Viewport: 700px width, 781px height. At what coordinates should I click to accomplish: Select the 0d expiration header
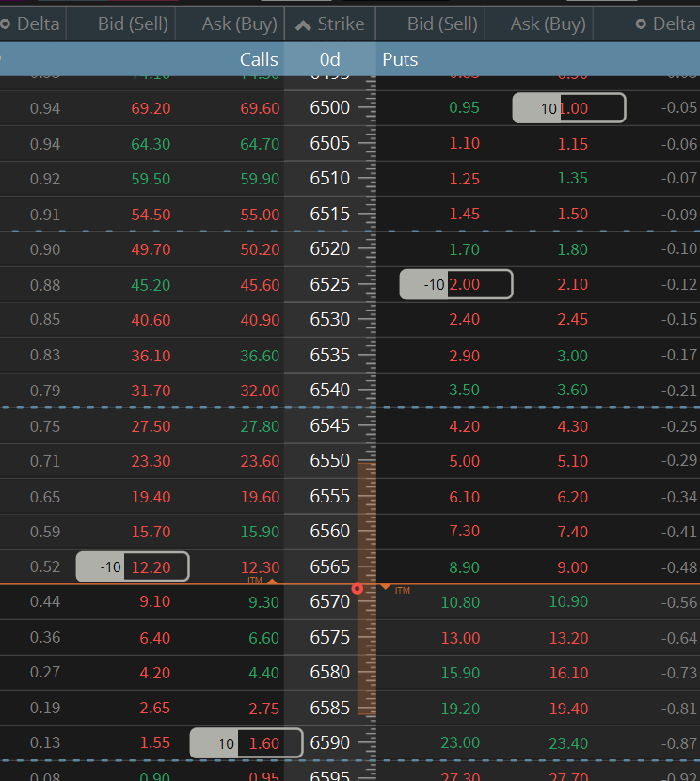click(x=329, y=60)
